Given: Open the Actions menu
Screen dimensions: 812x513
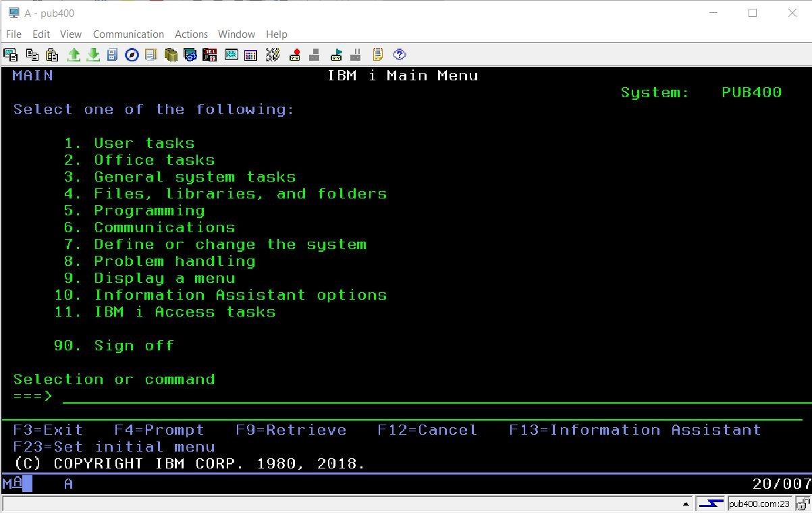Looking at the screenshot, I should click(192, 34).
